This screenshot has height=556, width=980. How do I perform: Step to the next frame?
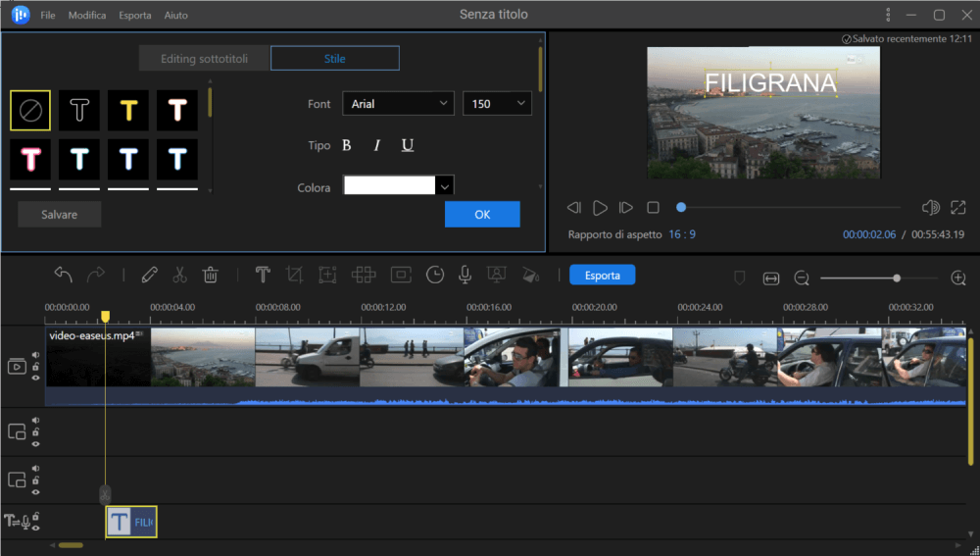point(625,208)
